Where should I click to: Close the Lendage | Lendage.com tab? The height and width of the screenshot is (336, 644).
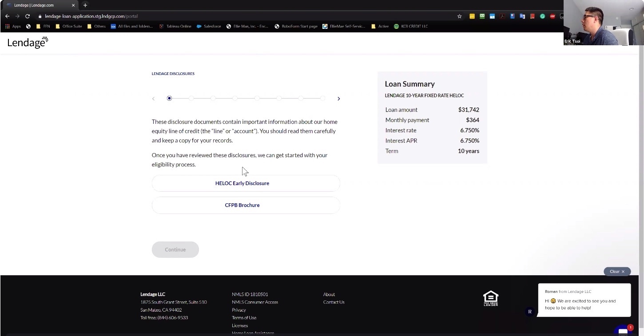coord(73,5)
